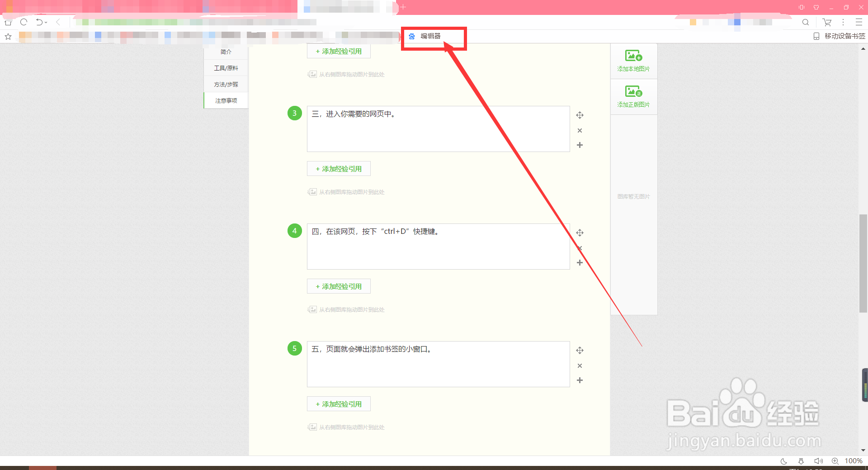Open the three-dot more options menu
Viewport: 868px width, 470px height.
click(x=843, y=22)
